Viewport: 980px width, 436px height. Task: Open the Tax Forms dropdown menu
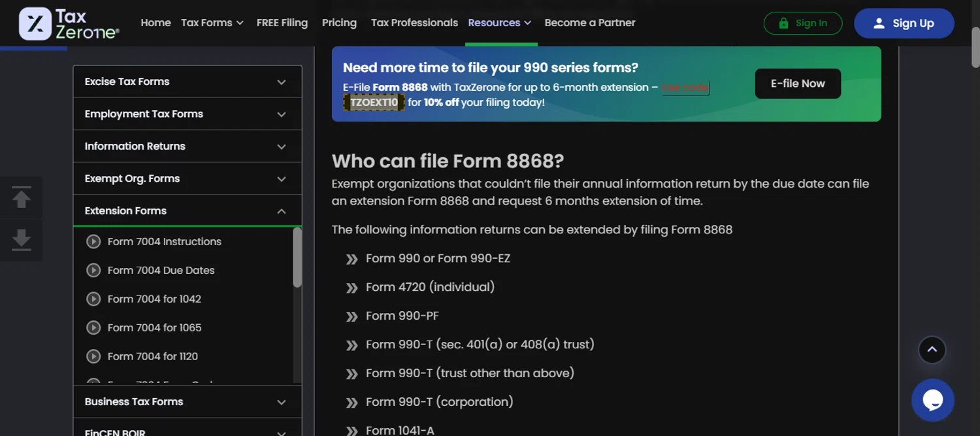pos(212,23)
